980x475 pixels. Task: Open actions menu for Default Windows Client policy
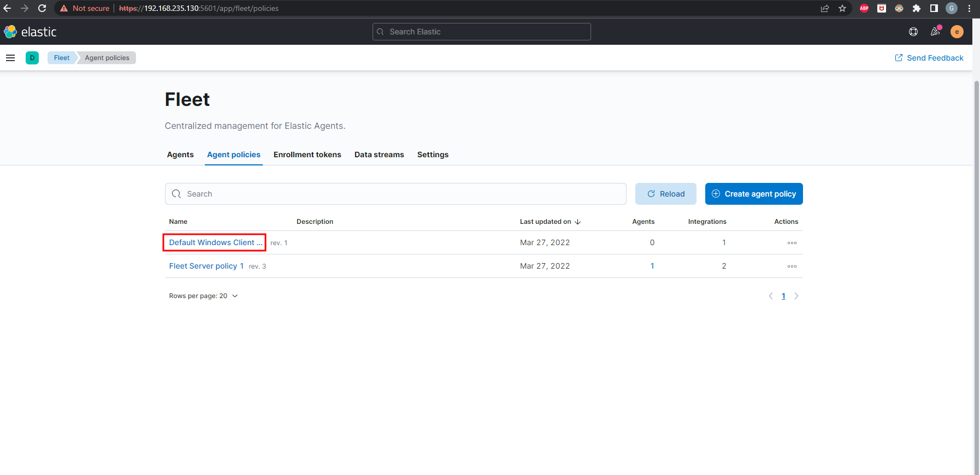click(x=792, y=243)
